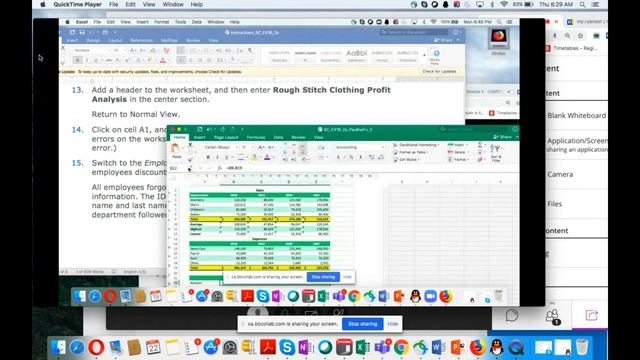This screenshot has width=640, height=360.
Task: Open Adobe Acrobat from the bottom dock
Action: point(268,347)
